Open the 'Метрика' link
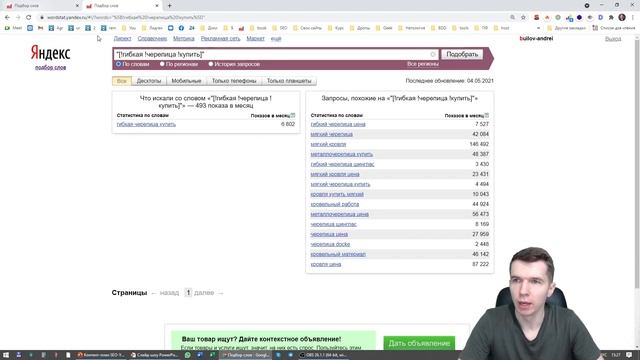 coord(184,38)
